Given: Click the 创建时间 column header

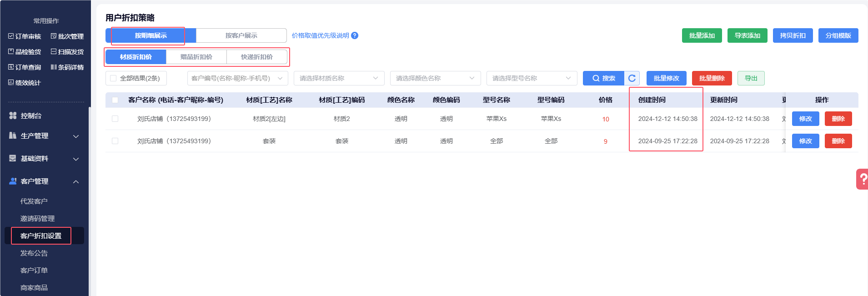Looking at the screenshot, I should [x=652, y=100].
